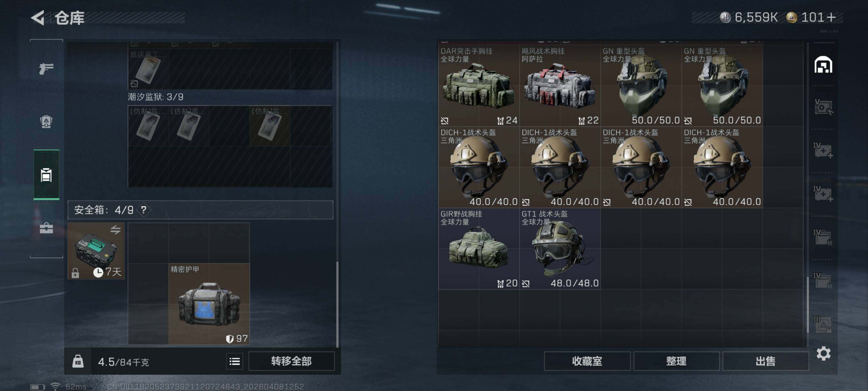
Task: Open the backpack category in left sidebar
Action: (x=46, y=121)
